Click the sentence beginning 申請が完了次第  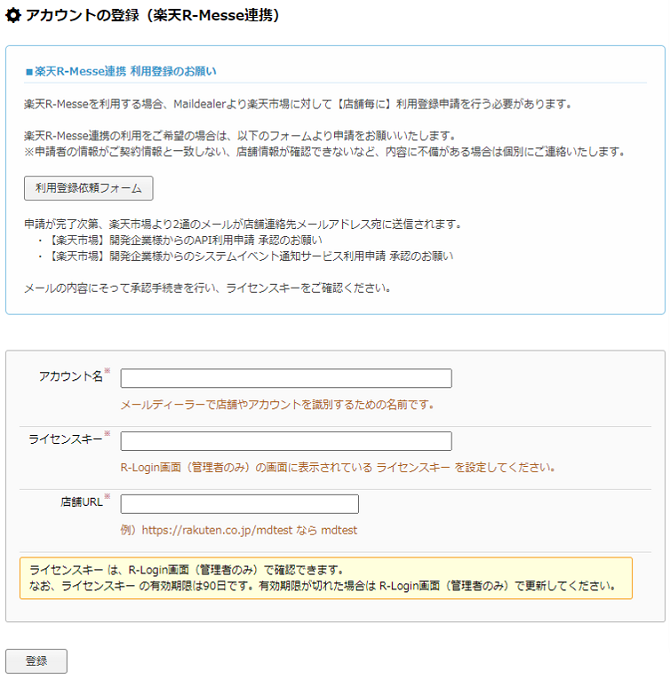click(x=243, y=224)
